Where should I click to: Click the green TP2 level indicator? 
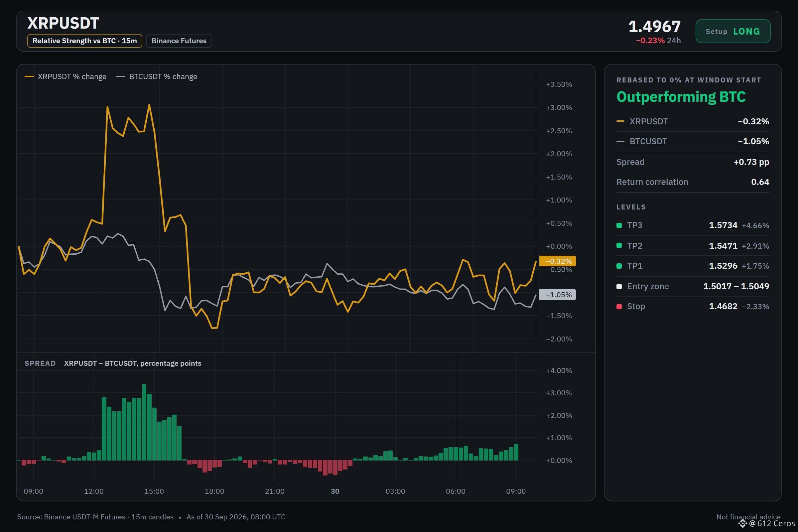[x=619, y=246]
